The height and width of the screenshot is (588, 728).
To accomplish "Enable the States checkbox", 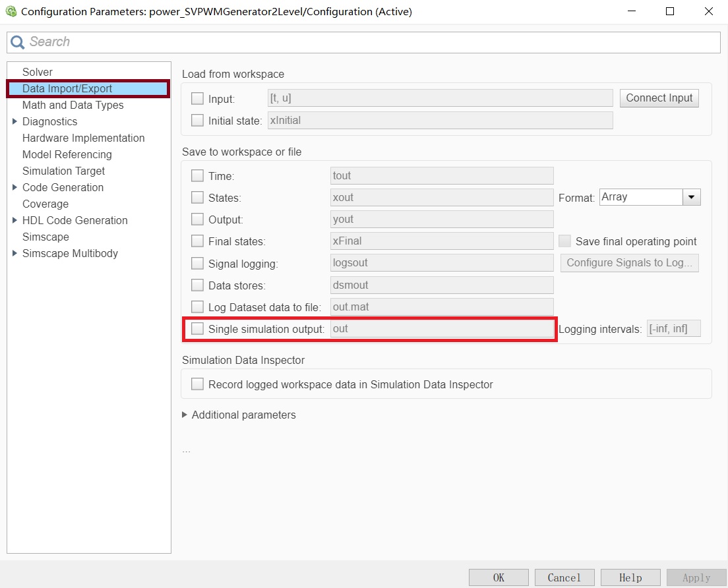I will pyautogui.click(x=197, y=197).
